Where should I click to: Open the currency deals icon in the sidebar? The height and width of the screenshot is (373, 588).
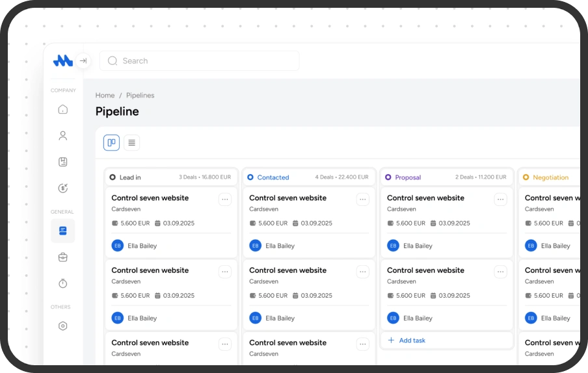tap(63, 188)
